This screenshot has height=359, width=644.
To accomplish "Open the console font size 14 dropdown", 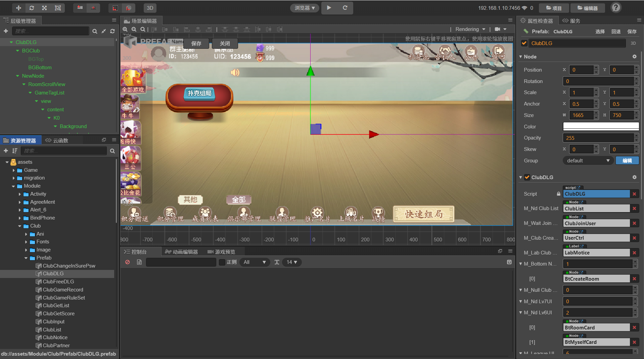I will 292,262.
